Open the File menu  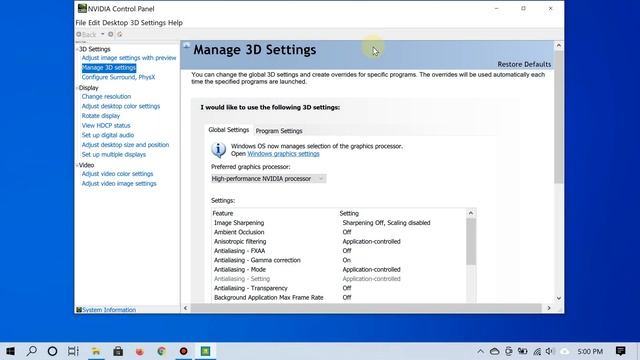[x=81, y=23]
